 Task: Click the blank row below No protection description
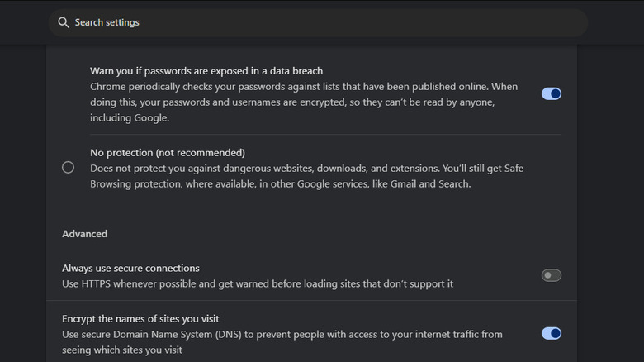click(x=314, y=207)
